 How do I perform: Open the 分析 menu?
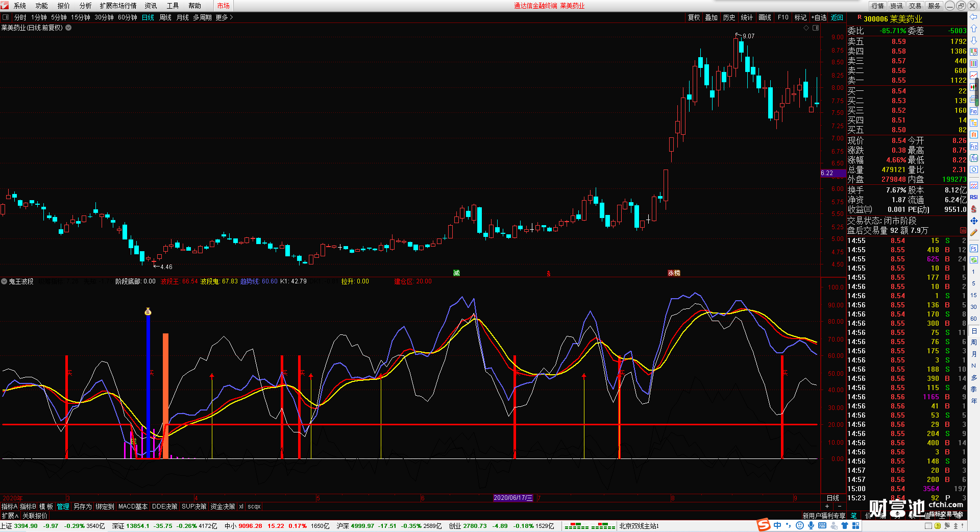[86, 6]
